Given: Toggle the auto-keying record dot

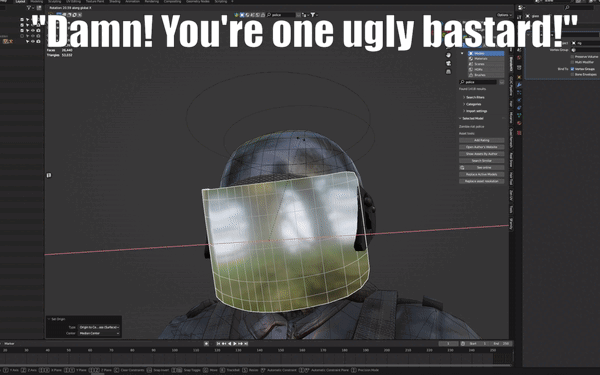Looking at the screenshot, I should click(x=206, y=344).
